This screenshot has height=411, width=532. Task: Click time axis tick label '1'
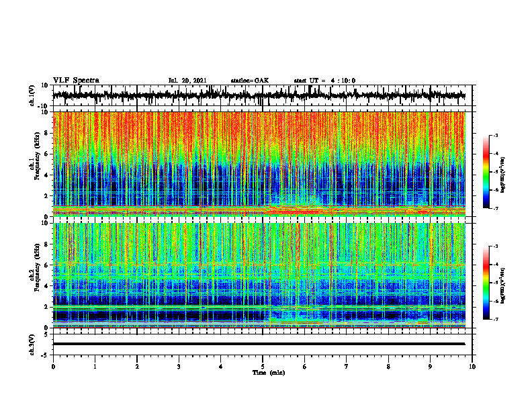[95, 367]
